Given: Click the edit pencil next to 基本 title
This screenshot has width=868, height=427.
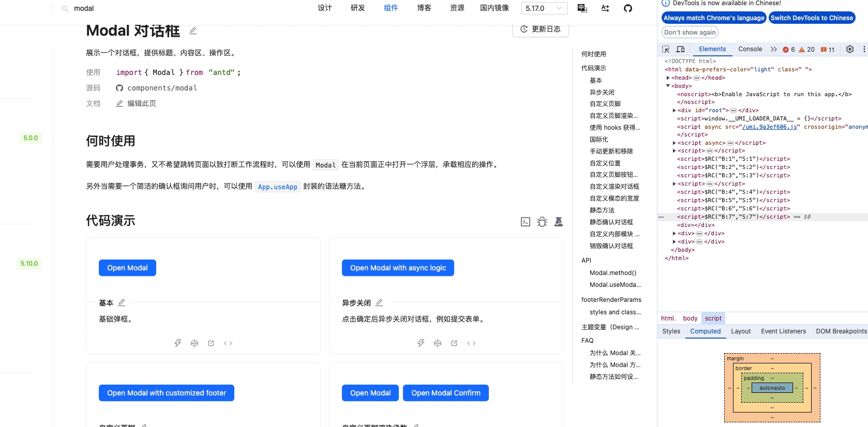Looking at the screenshot, I should pos(122,302).
